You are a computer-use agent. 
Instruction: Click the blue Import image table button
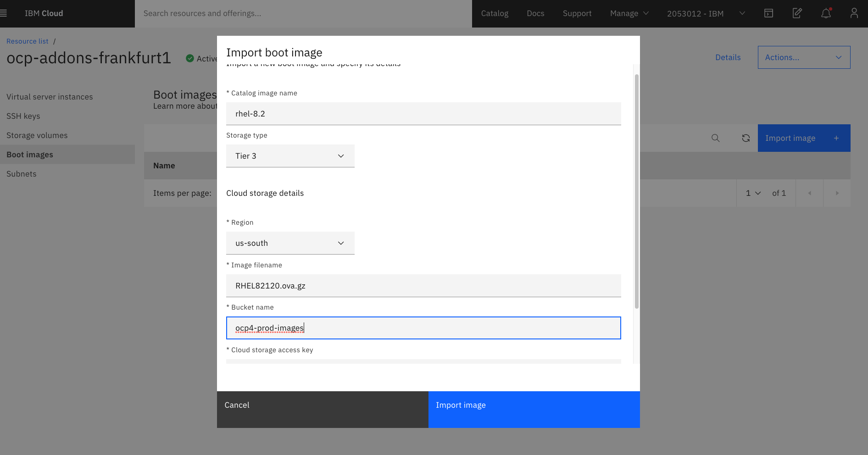[804, 138]
